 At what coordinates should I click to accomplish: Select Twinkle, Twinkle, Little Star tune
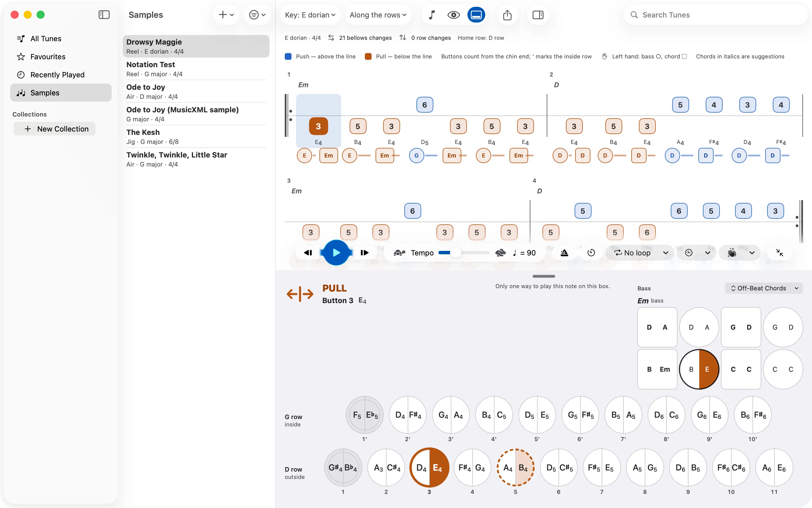point(196,159)
